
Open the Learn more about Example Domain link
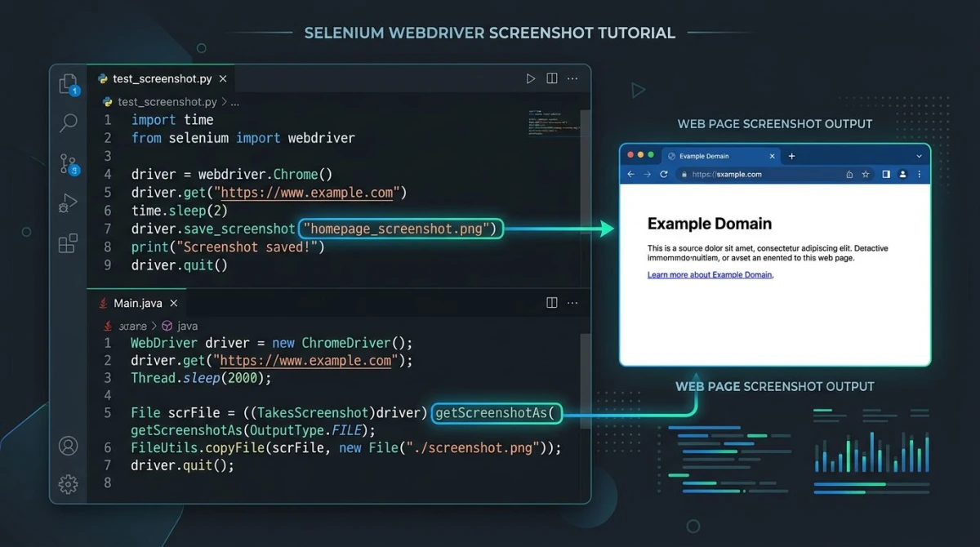[x=710, y=275]
